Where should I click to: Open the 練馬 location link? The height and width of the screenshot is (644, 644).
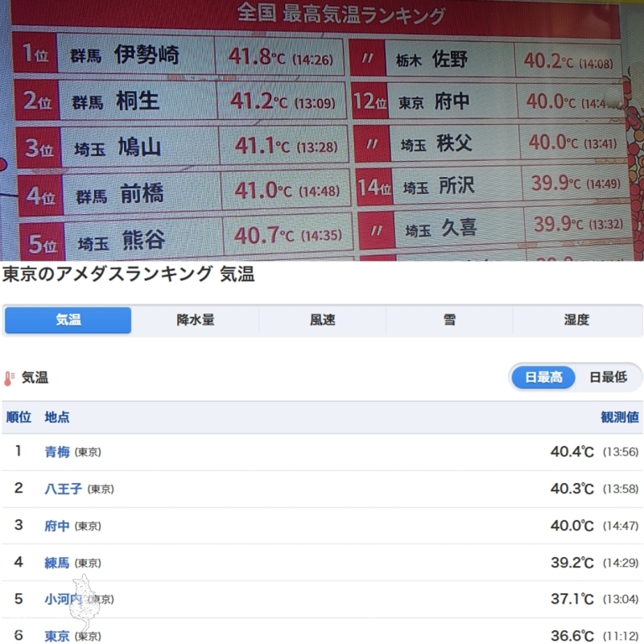(57, 563)
